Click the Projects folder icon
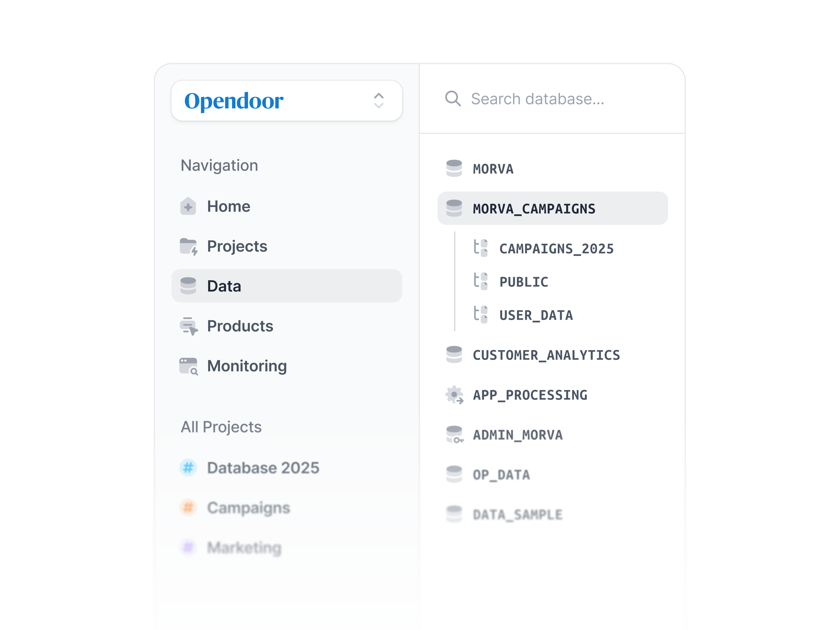This screenshot has width=840, height=630. [189, 246]
